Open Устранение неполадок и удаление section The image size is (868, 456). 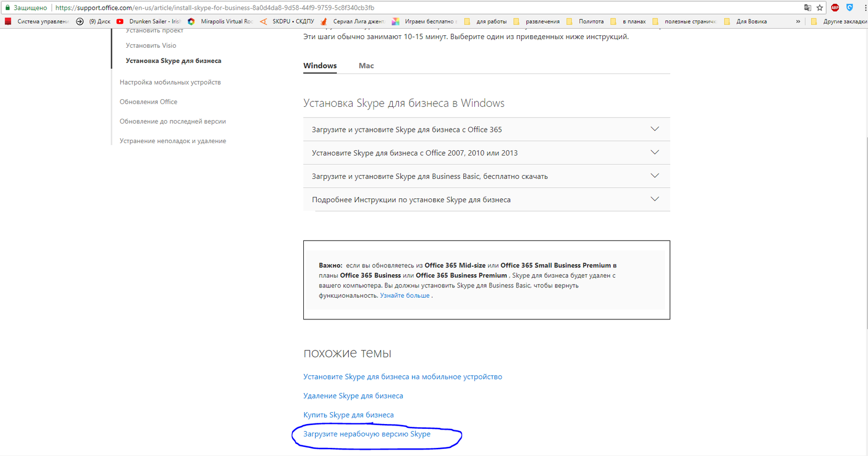click(x=173, y=141)
